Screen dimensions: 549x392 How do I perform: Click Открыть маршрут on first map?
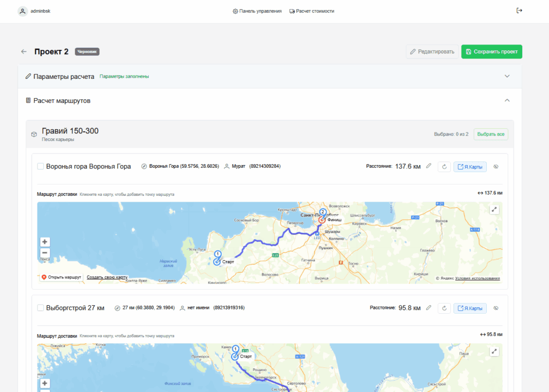tap(61, 277)
